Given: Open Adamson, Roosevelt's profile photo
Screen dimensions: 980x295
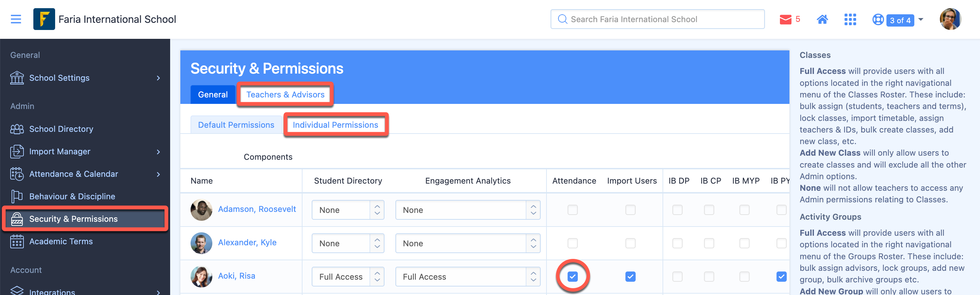Looking at the screenshot, I should pos(201,210).
